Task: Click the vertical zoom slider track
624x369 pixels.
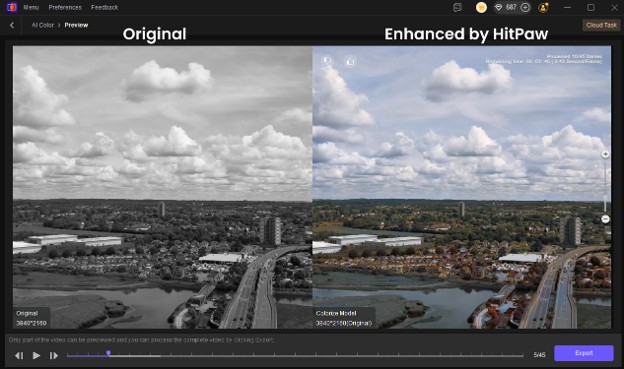Action: [605, 186]
